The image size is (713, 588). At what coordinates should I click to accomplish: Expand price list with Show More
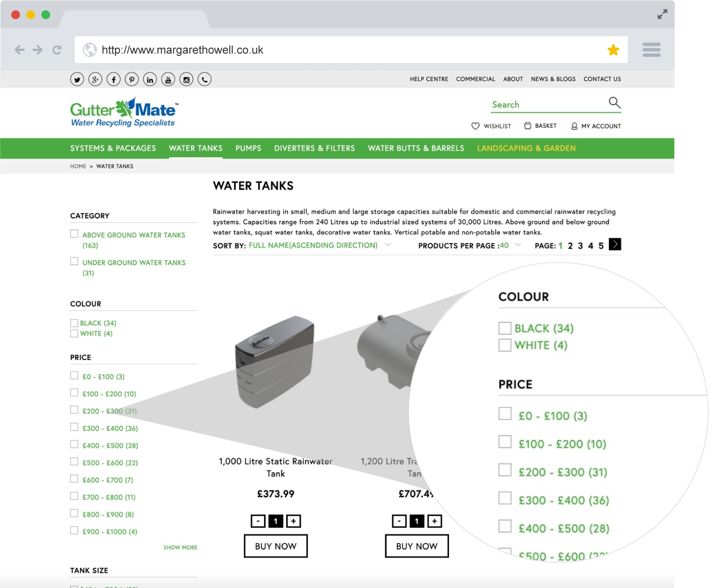(x=180, y=548)
